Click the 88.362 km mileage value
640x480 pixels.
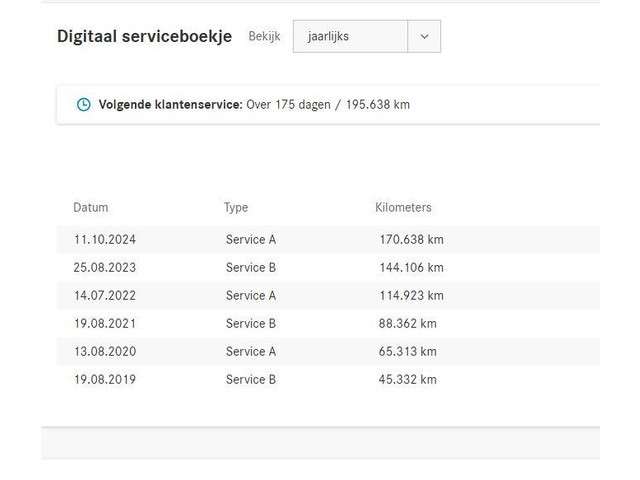click(x=407, y=324)
